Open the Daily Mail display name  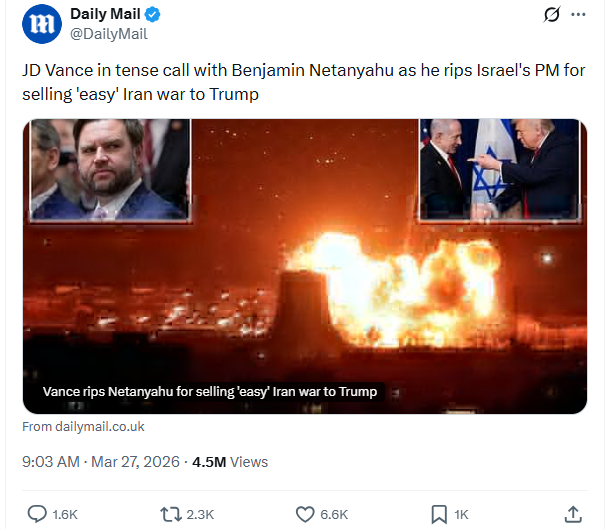click(x=107, y=15)
